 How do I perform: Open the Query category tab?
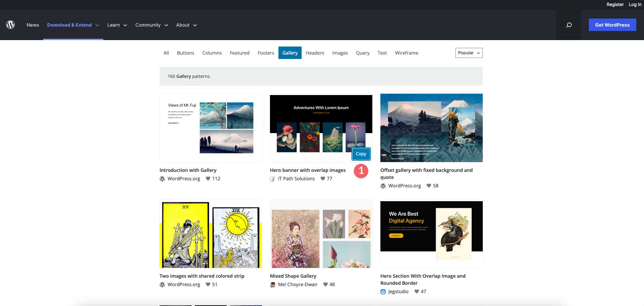pos(363,53)
